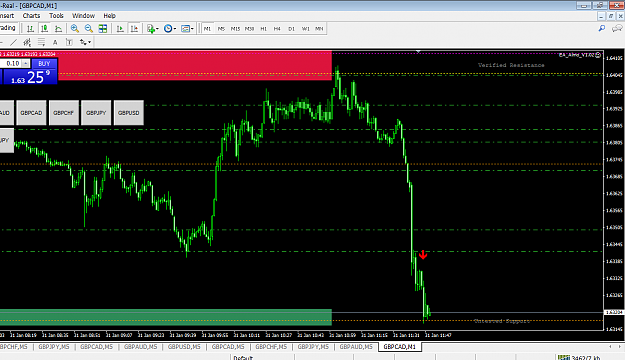Image resolution: width=625 pixels, height=360 pixels.
Task: Select the trendline drawing tool
Action: pos(14,42)
